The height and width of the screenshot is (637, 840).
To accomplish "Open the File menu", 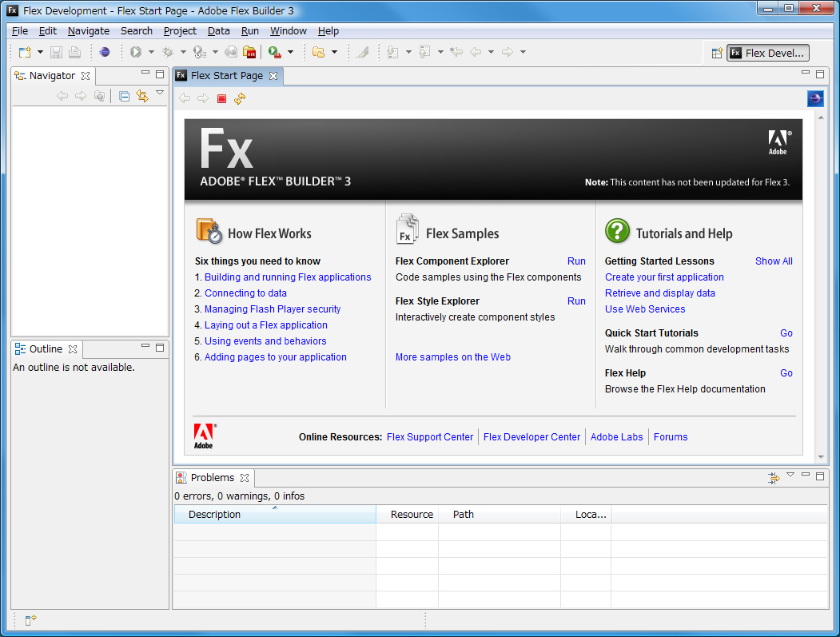I will tap(20, 31).
